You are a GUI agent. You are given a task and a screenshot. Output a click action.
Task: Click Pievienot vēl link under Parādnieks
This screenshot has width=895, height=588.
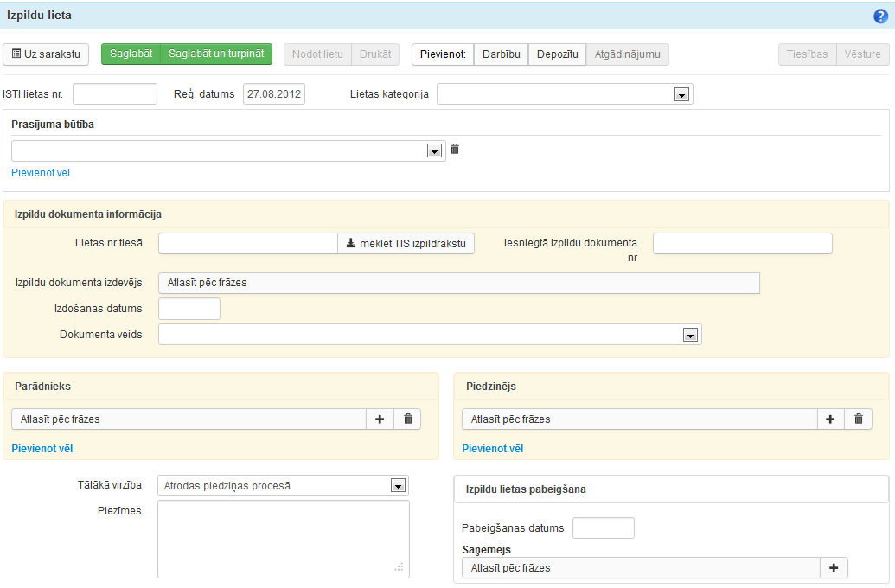[42, 449]
